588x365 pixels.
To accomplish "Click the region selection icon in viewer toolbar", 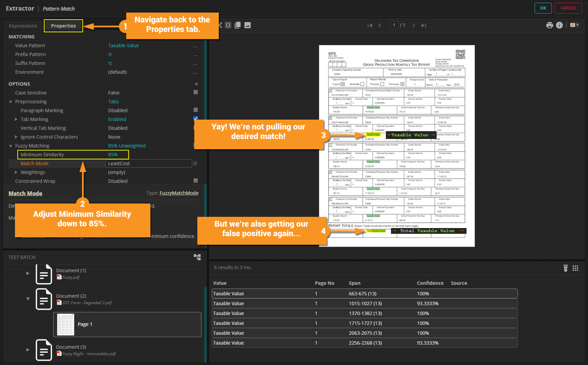I will 228,25.
